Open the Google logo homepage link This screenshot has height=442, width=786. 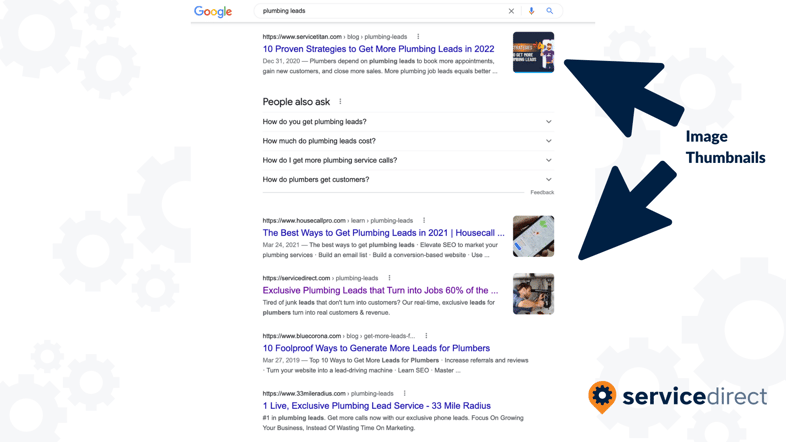coord(213,12)
